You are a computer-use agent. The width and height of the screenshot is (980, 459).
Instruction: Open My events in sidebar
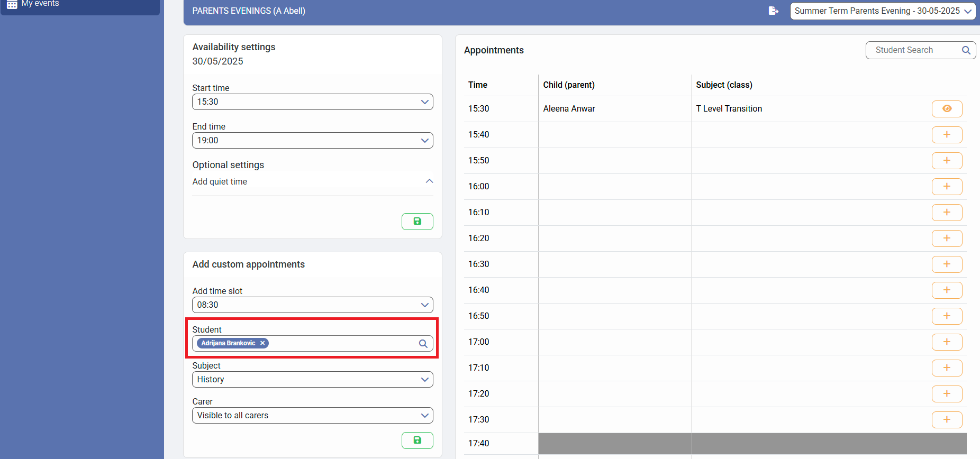40,4
